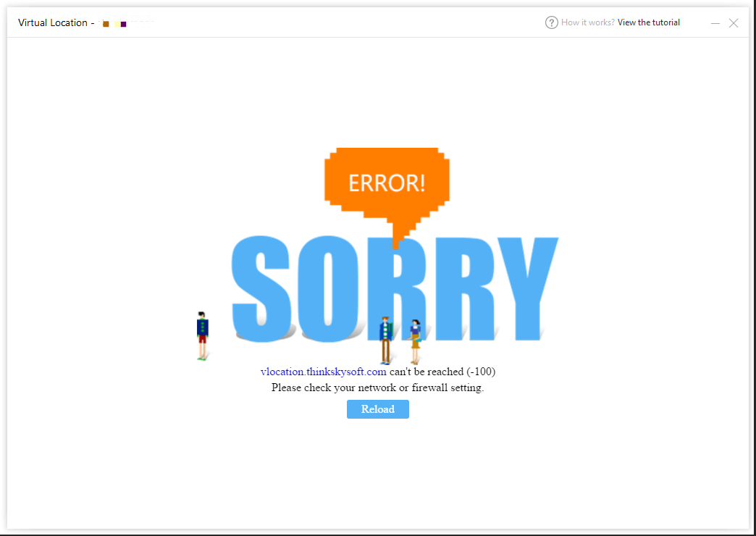Click the "Please check your network" message
The width and height of the screenshot is (756, 536).
click(x=377, y=388)
